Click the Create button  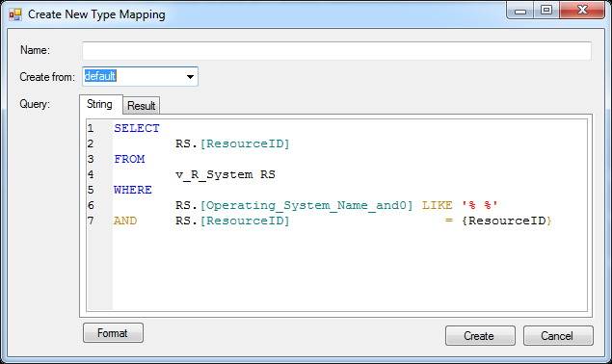point(480,335)
